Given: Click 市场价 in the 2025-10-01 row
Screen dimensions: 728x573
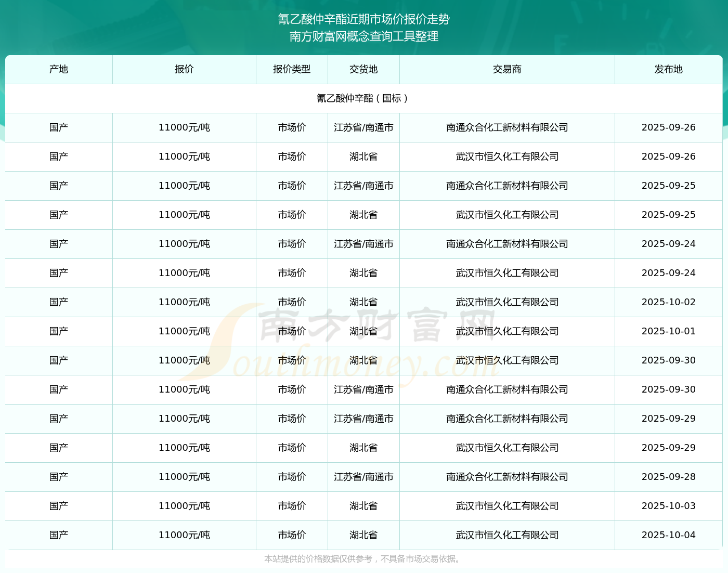Looking at the screenshot, I should coord(292,331).
